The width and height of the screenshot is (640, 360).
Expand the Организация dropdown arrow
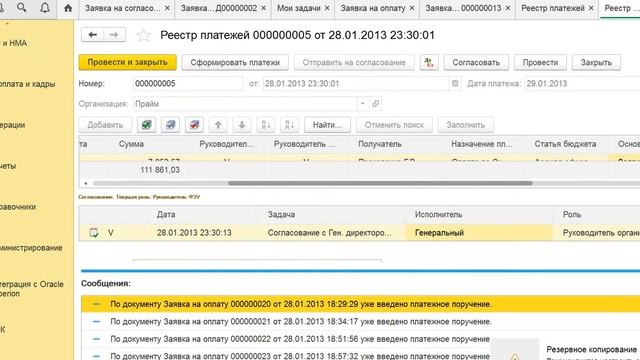(362, 104)
